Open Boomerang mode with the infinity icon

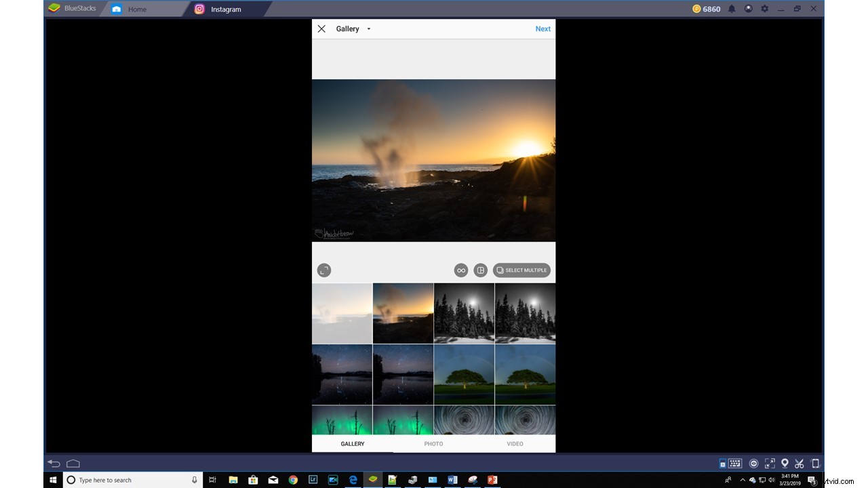[460, 270]
